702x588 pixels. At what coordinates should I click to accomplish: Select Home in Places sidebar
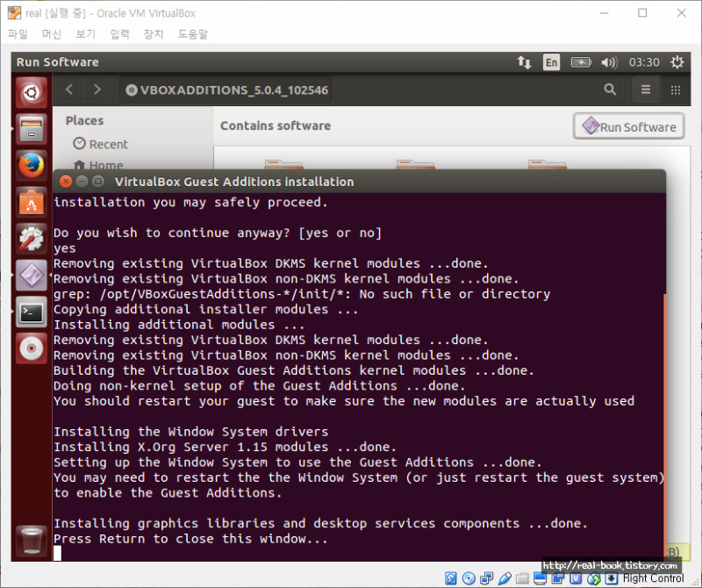[98, 165]
